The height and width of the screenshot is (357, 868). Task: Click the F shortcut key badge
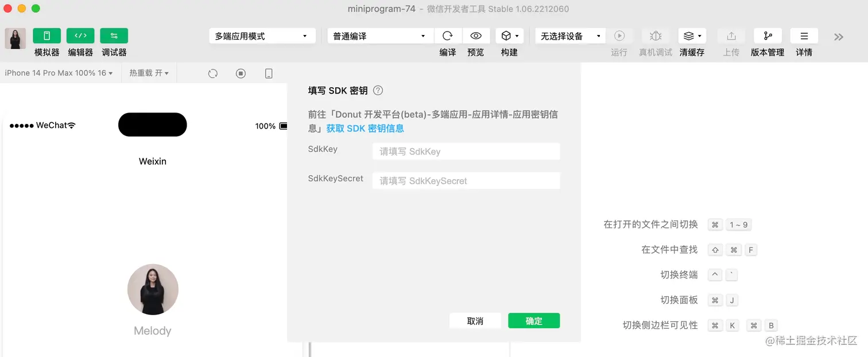coord(751,250)
